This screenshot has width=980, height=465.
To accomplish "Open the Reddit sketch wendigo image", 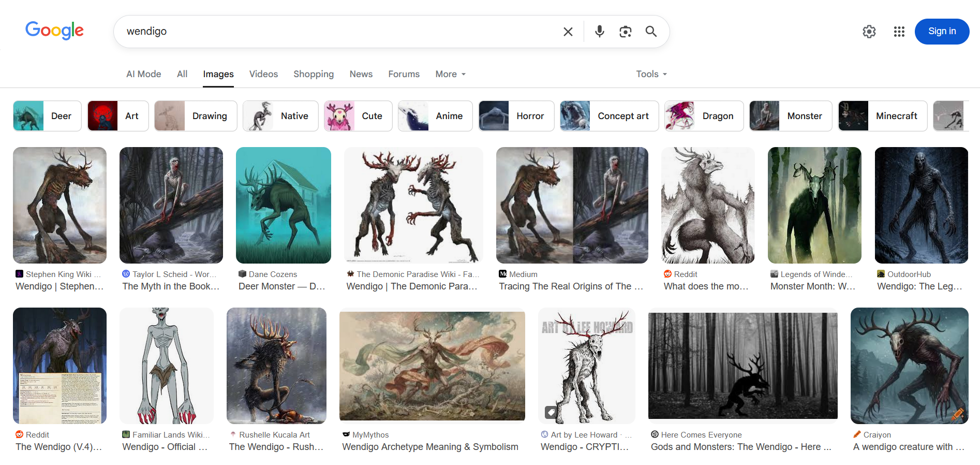I will 708,205.
